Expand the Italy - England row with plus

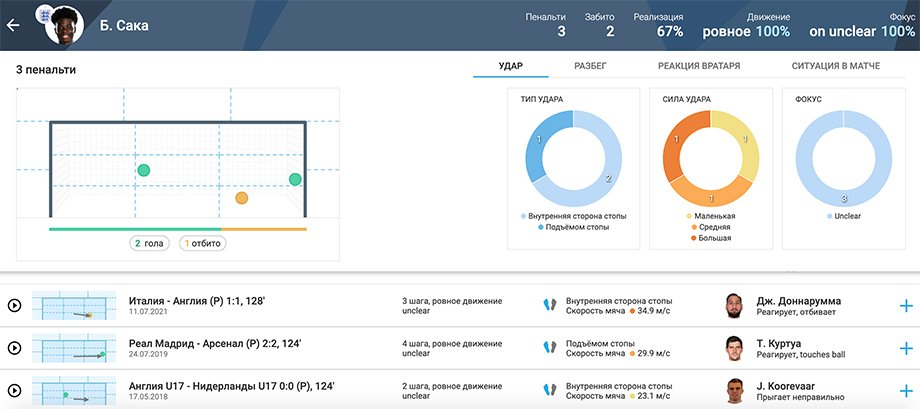pos(906,305)
